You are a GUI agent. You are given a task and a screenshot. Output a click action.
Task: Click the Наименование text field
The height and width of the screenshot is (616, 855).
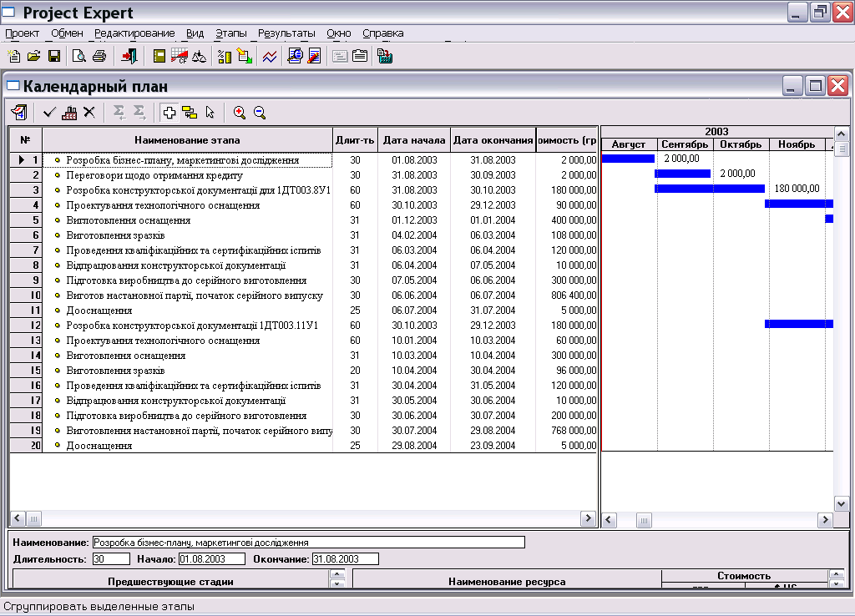point(309,543)
